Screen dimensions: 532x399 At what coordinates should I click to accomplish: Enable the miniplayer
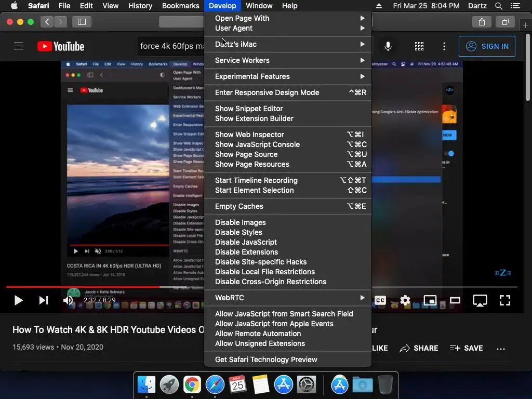pos(430,300)
